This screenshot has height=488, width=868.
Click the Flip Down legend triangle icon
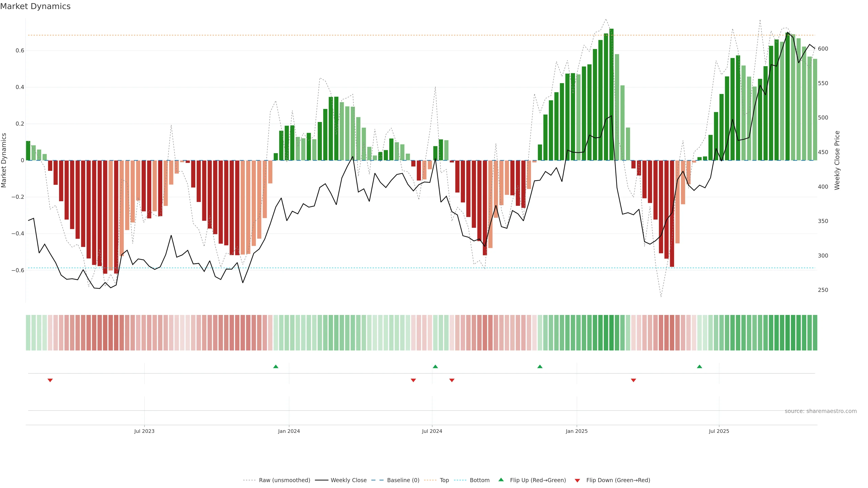point(577,481)
